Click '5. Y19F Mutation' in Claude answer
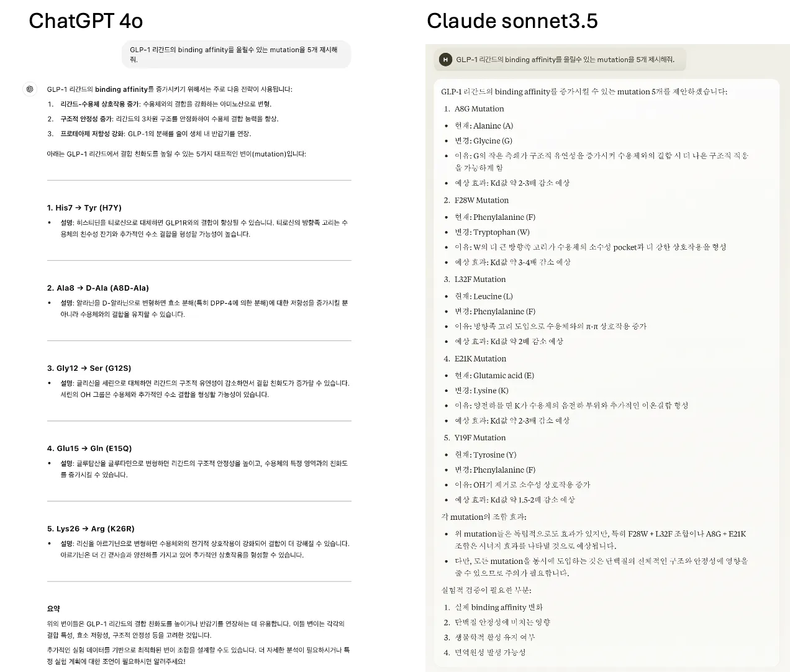Image resolution: width=790 pixels, height=672 pixels. pos(475,438)
